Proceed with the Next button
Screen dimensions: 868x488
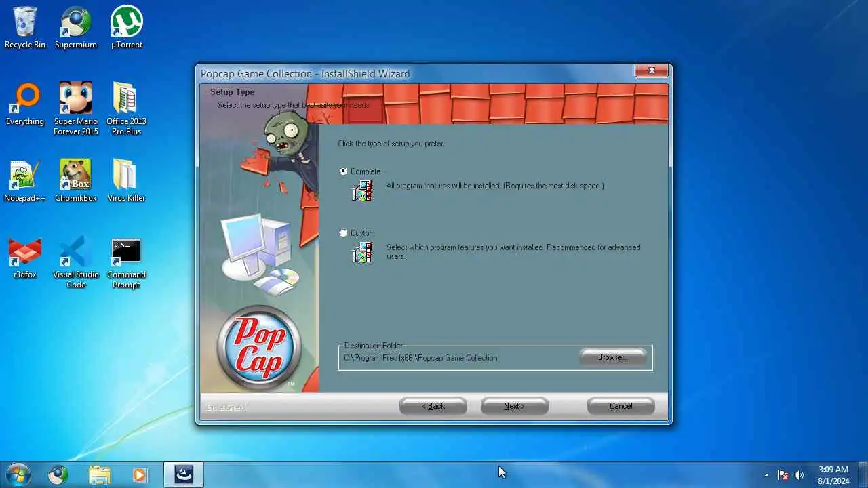pos(514,406)
